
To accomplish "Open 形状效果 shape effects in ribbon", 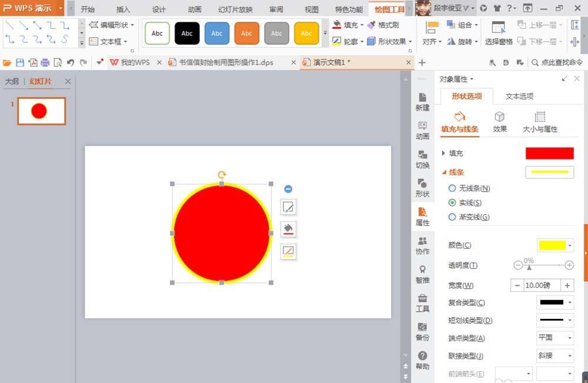I will click(388, 42).
